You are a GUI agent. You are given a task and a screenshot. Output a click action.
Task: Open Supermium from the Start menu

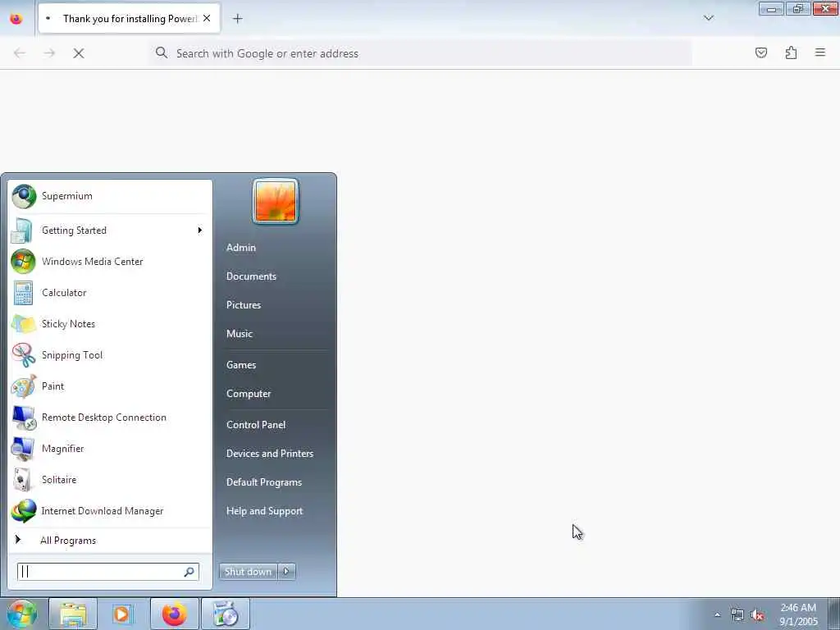[110, 196]
